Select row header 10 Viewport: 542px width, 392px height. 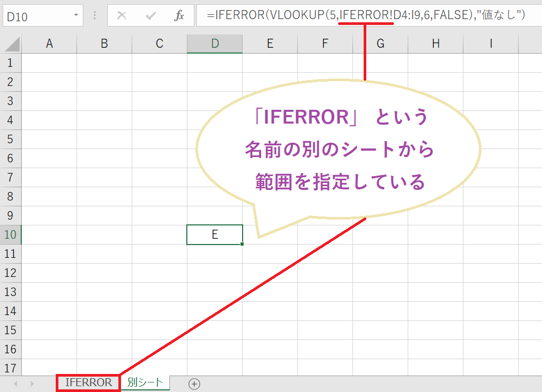(x=11, y=234)
